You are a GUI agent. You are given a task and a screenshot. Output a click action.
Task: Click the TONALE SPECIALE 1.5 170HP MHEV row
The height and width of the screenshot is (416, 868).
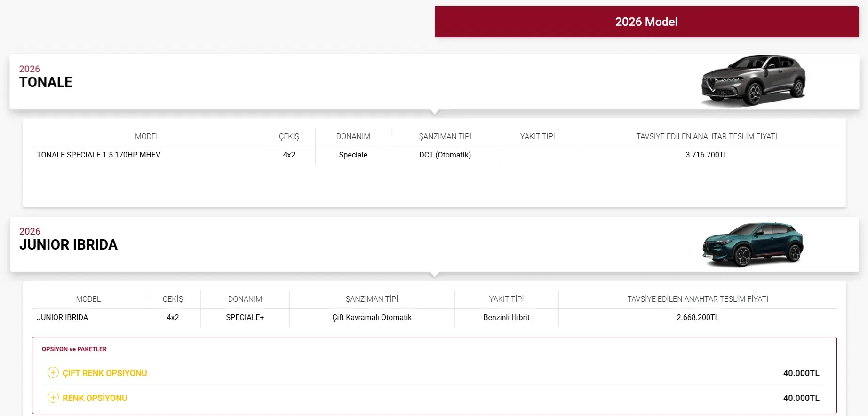point(434,155)
